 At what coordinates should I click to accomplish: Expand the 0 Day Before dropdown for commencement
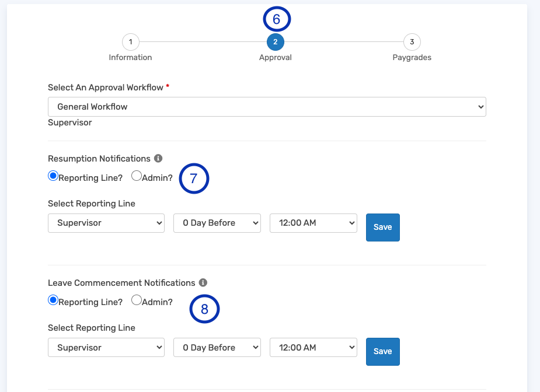(217, 347)
